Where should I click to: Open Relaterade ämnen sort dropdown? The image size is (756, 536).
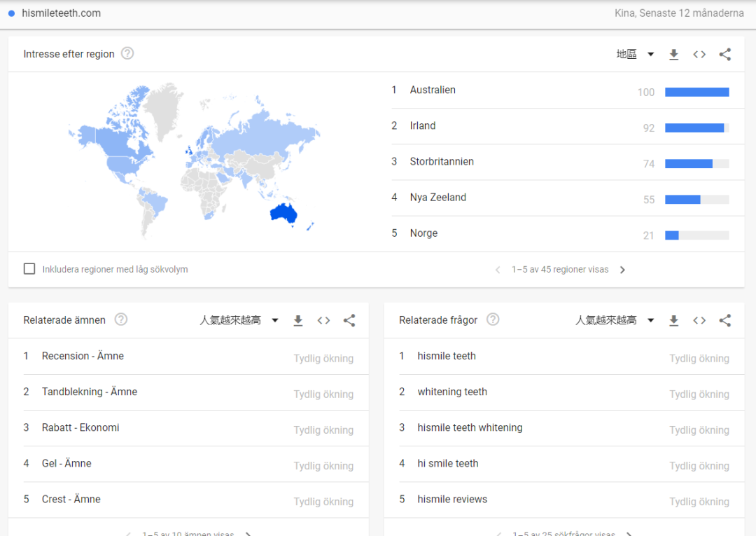[x=239, y=320]
